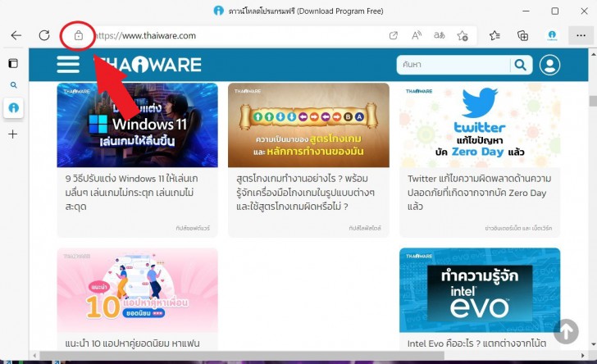Open the Favorites list icon
Image resolution: width=597 pixels, height=364 pixels.
pyautogui.click(x=494, y=36)
